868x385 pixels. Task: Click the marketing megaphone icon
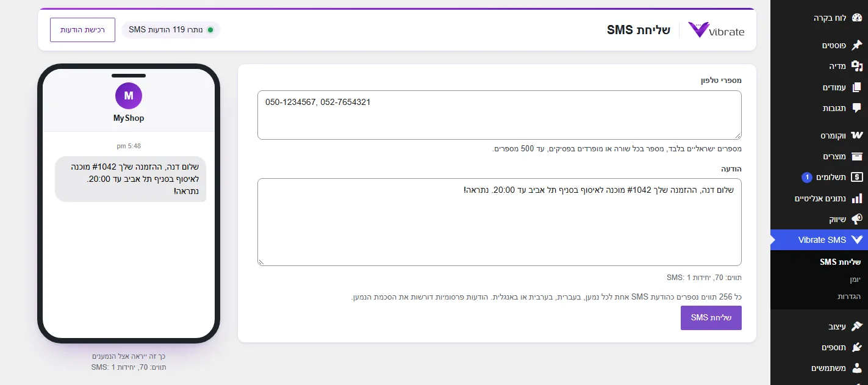pos(857,220)
